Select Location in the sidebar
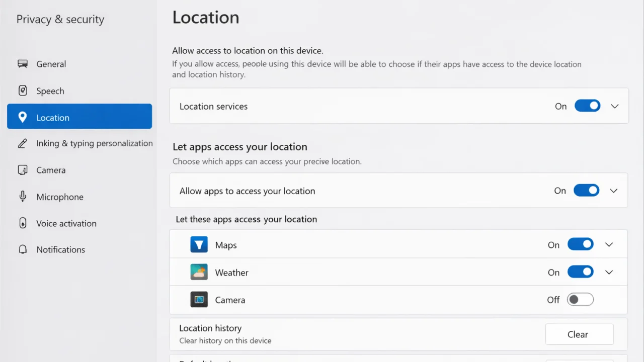The height and width of the screenshot is (362, 644). [79, 117]
